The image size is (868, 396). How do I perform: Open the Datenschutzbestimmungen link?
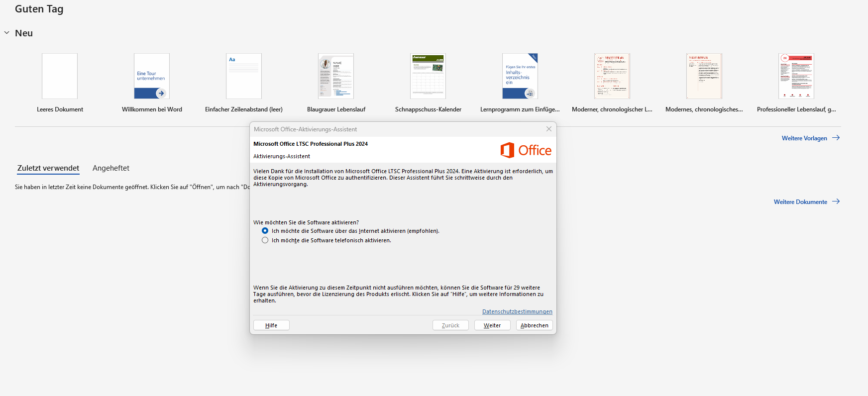coord(517,311)
